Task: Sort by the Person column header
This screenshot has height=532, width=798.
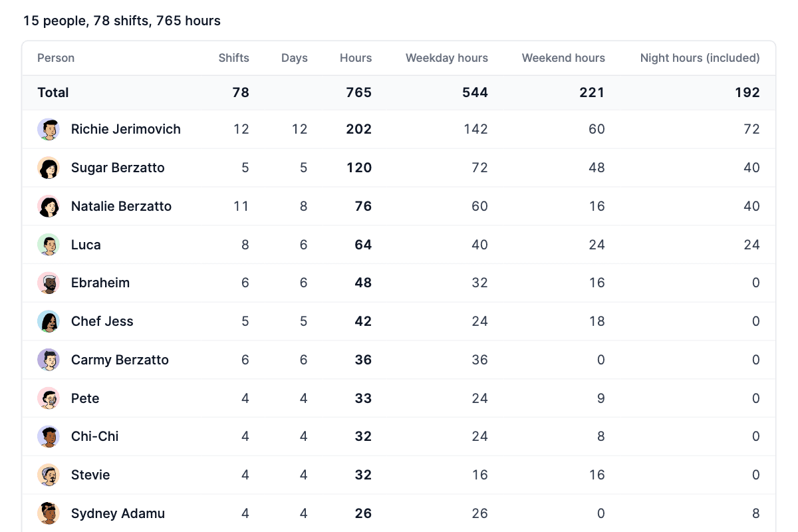Action: click(x=56, y=58)
